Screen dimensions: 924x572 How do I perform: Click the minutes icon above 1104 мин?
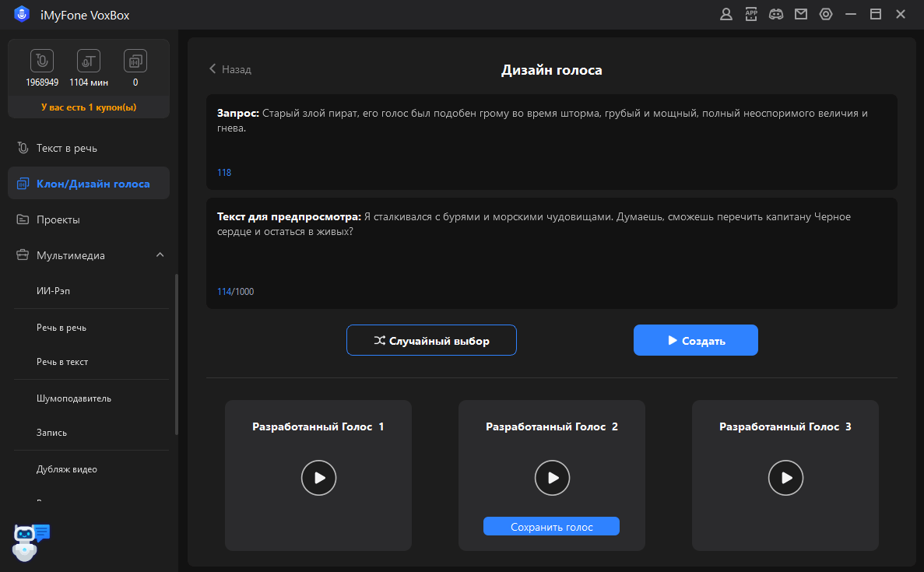pyautogui.click(x=89, y=61)
